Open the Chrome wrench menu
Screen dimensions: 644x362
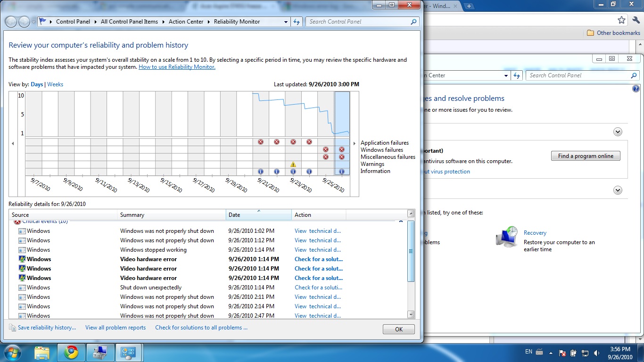pyautogui.click(x=636, y=20)
